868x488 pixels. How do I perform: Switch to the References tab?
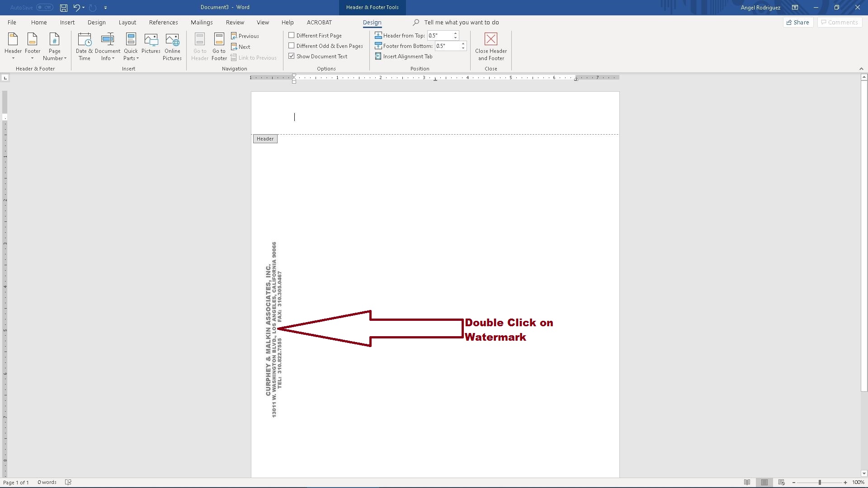click(x=163, y=22)
